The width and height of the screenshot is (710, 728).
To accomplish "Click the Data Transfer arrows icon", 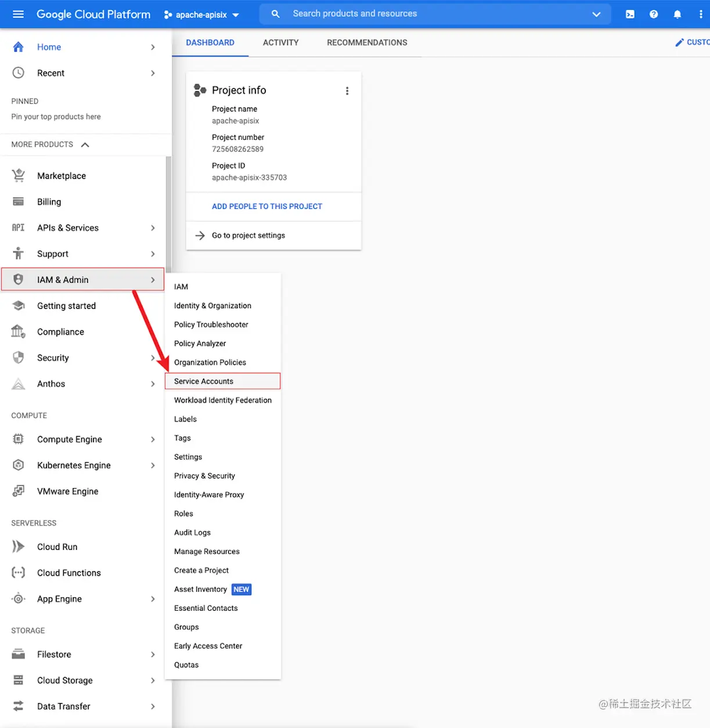I will click(x=19, y=706).
